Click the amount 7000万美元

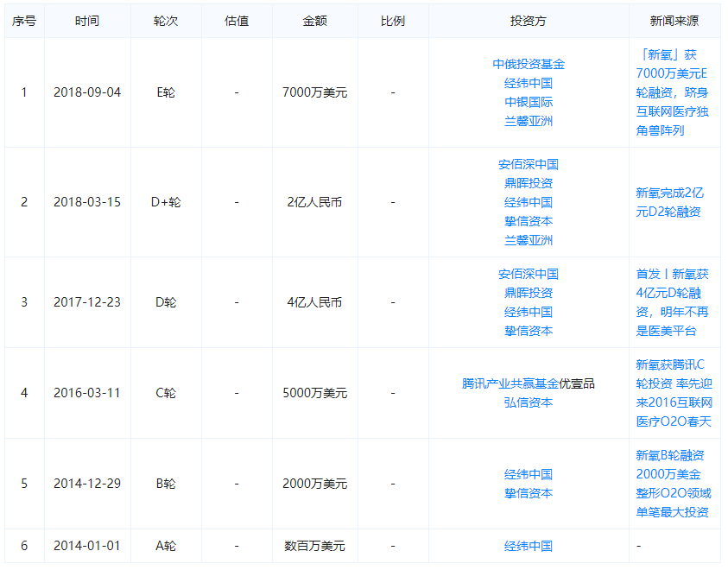(x=315, y=92)
